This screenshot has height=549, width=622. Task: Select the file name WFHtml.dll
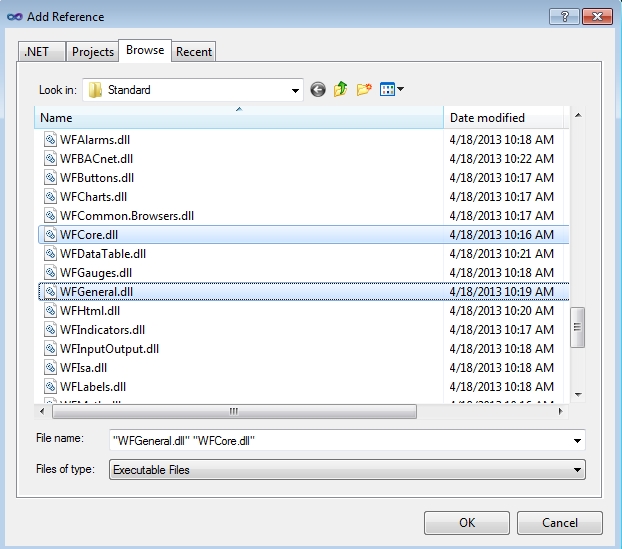tap(90, 311)
